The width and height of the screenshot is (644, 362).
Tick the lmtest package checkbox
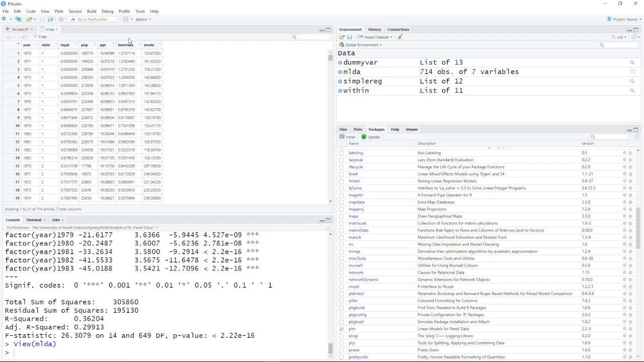click(x=342, y=181)
